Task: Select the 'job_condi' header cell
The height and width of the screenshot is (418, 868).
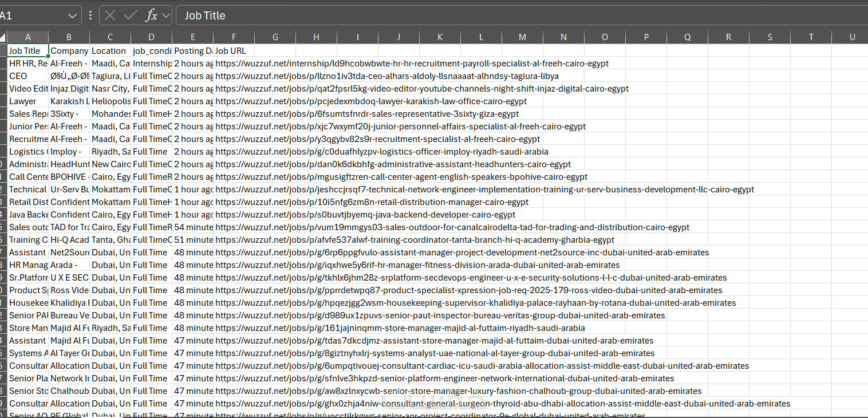Action: tap(152, 50)
